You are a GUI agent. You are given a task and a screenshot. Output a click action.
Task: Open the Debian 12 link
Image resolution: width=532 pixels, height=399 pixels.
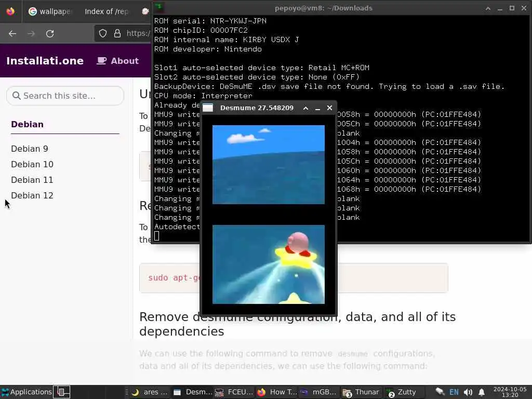coord(32,195)
